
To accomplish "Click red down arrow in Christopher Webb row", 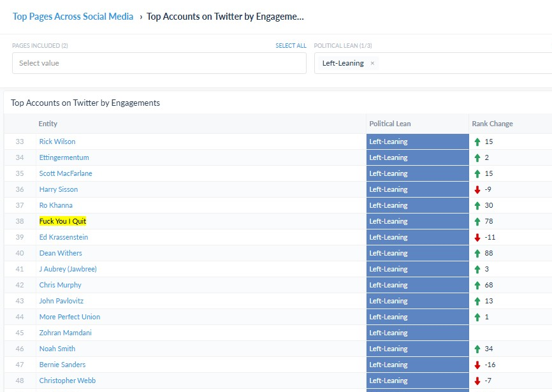I will point(477,381).
